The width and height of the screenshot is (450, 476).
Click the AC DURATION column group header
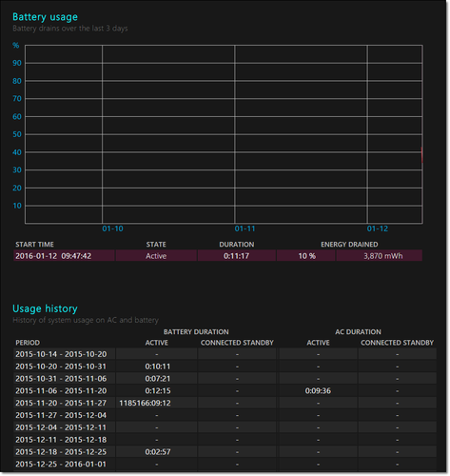(358, 332)
